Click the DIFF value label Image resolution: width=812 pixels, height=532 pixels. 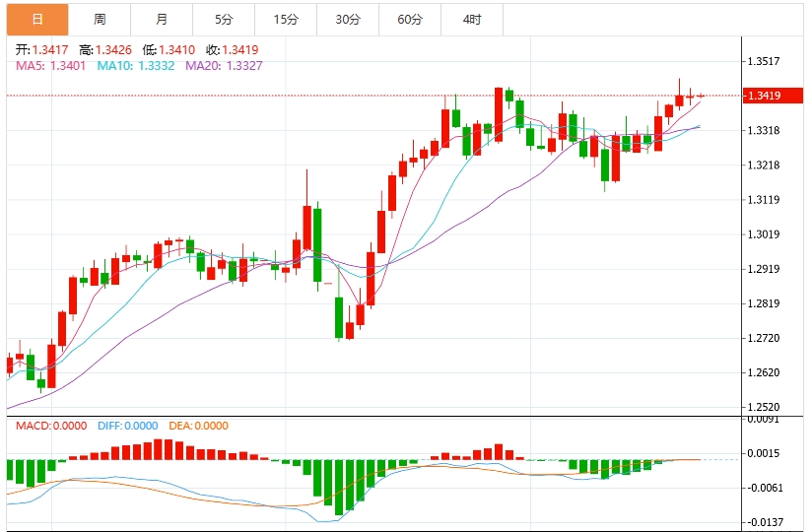coord(127,426)
